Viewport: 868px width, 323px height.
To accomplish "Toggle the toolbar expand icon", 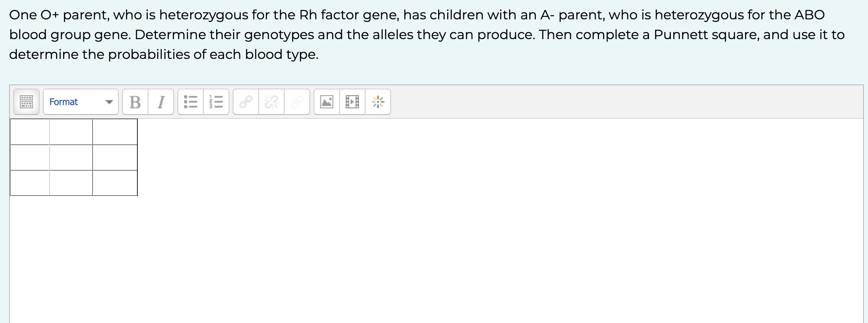I will click(x=26, y=102).
